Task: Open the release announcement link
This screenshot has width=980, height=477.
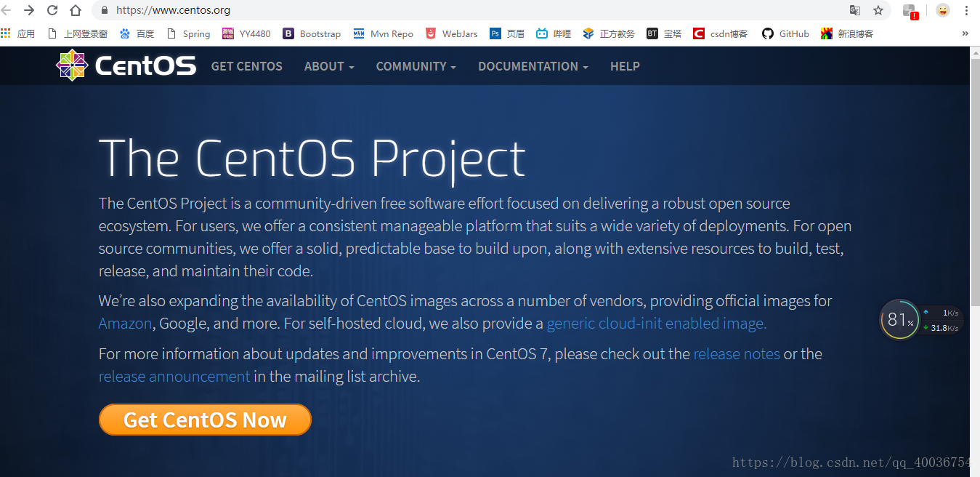Action: pyautogui.click(x=174, y=377)
